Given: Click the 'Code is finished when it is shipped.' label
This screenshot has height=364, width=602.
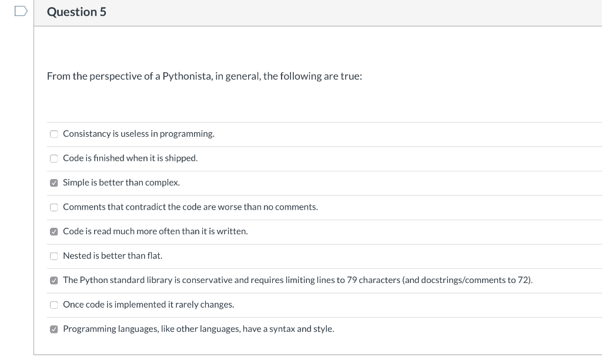Looking at the screenshot, I should coord(130,158).
